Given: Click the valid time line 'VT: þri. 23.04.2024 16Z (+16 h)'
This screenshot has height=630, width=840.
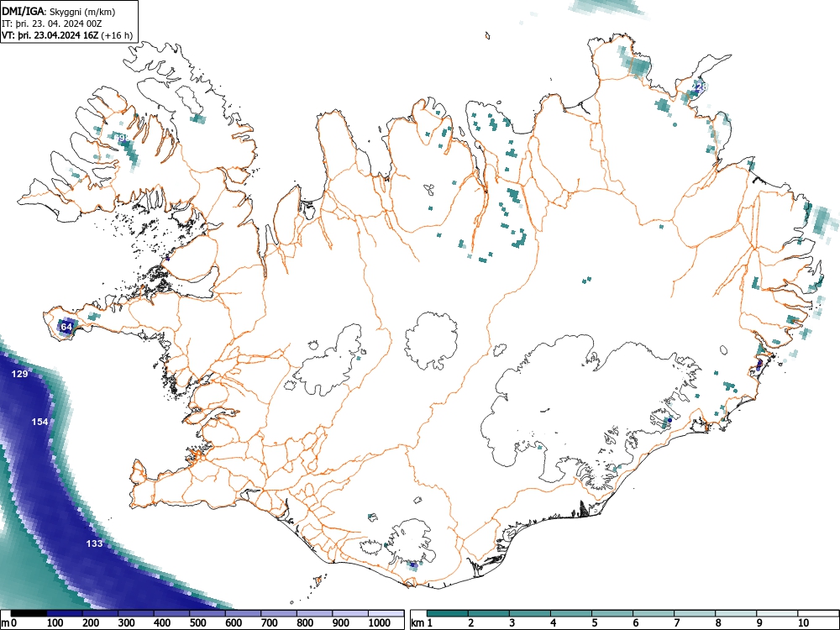Looking at the screenshot, I should point(67,35).
